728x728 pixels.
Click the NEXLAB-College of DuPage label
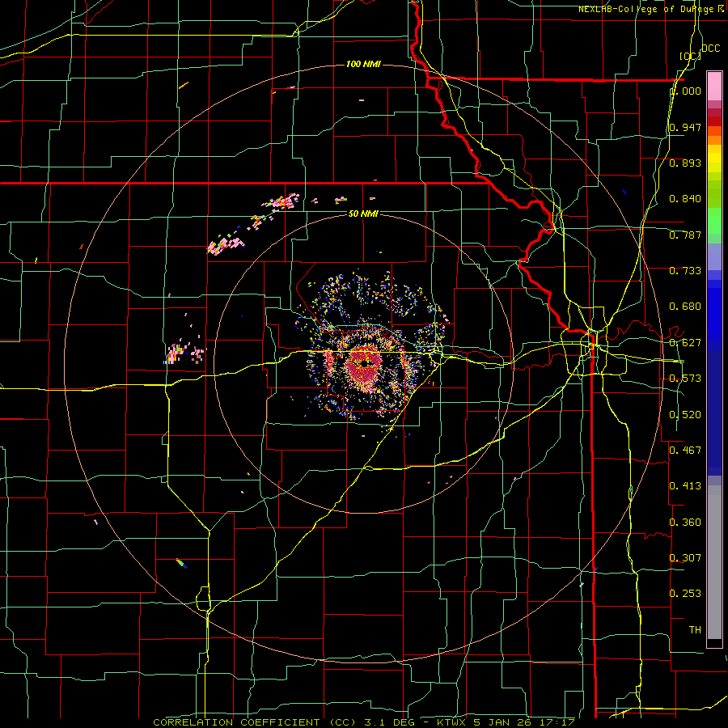click(651, 9)
